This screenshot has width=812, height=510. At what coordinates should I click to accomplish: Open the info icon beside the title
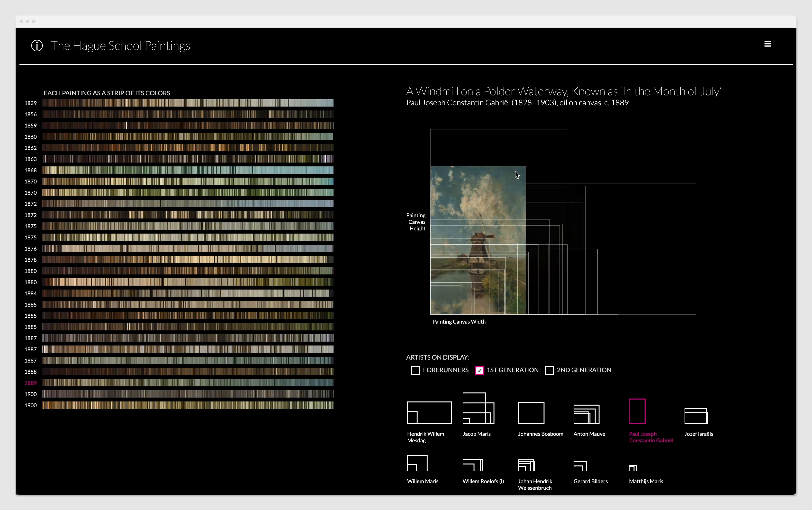tap(37, 46)
